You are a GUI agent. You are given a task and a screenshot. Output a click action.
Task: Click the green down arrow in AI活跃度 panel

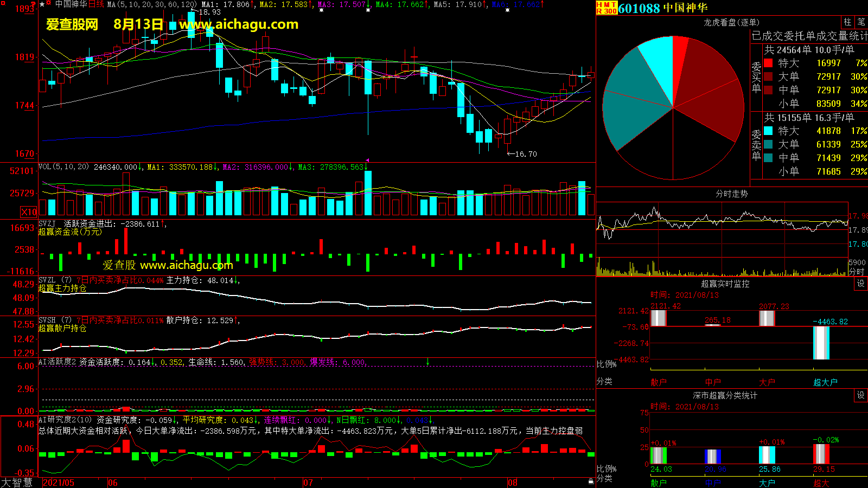427,362
